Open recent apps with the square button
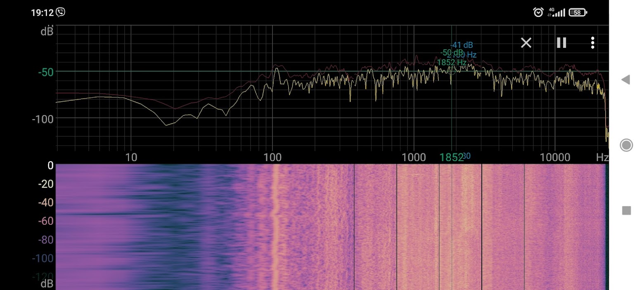Viewport: 644px width, 290px height. pos(626,211)
